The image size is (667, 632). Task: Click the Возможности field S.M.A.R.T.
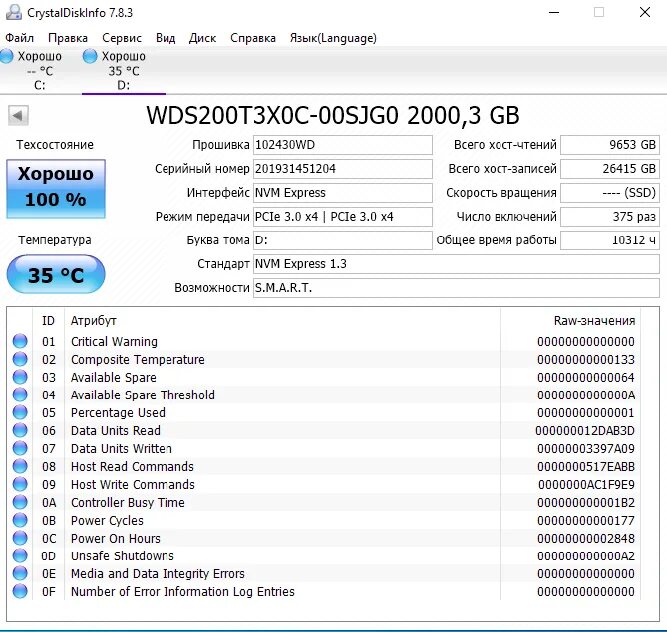456,288
